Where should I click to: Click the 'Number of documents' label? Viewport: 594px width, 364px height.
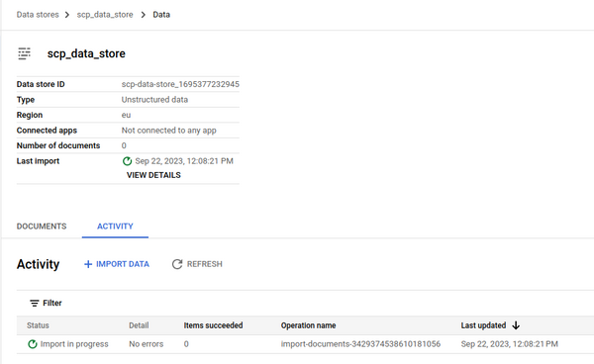click(x=58, y=145)
